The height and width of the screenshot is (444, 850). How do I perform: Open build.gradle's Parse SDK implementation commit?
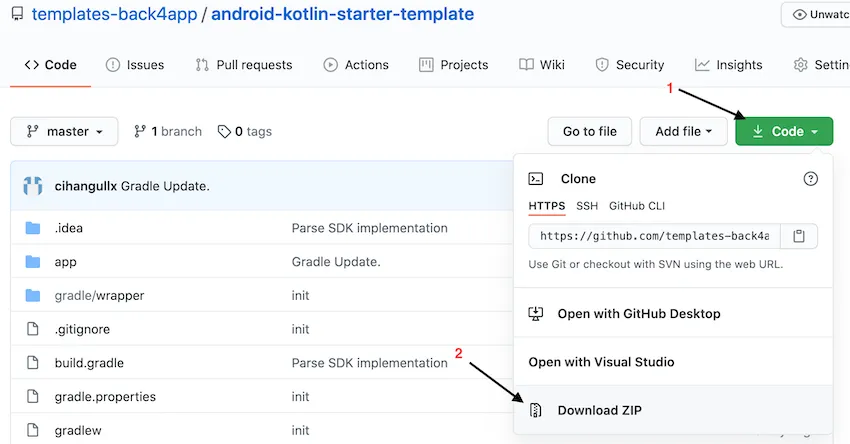[370, 363]
